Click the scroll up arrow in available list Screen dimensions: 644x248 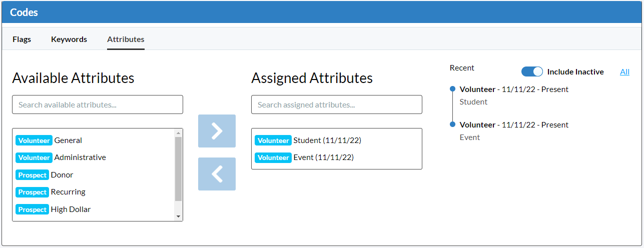178,133
